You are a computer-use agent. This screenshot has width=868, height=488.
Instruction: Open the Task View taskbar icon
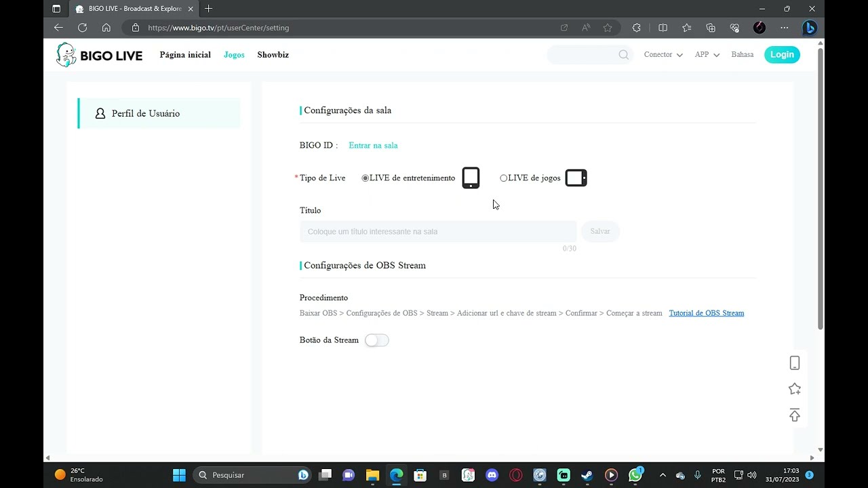point(325,475)
